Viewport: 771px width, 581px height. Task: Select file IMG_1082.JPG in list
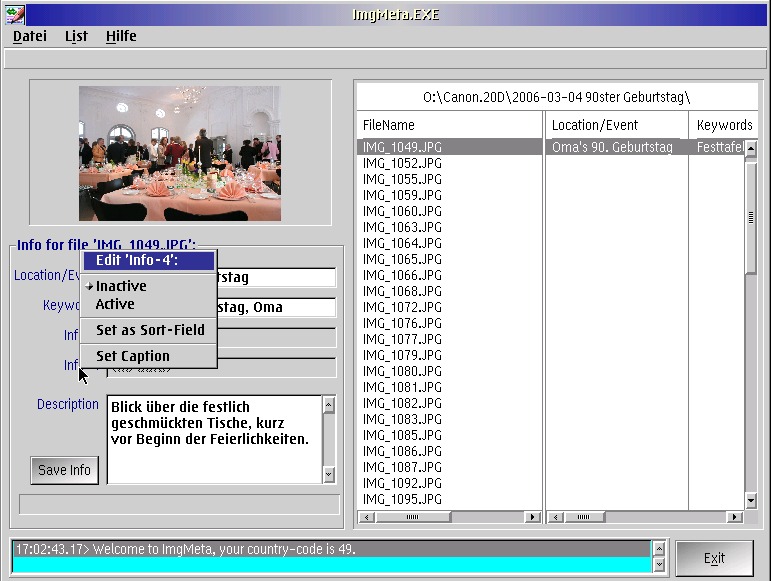(449, 403)
